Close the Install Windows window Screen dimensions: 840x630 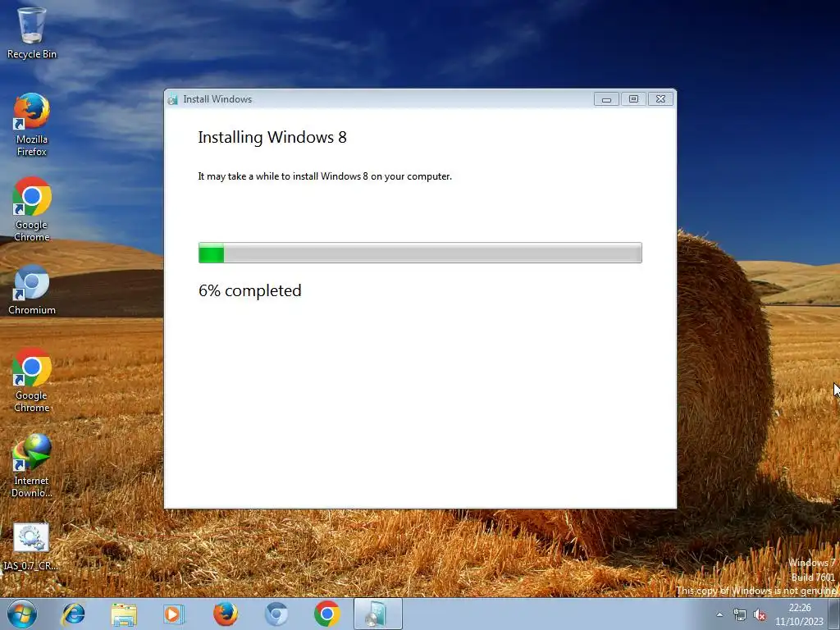[x=660, y=99]
